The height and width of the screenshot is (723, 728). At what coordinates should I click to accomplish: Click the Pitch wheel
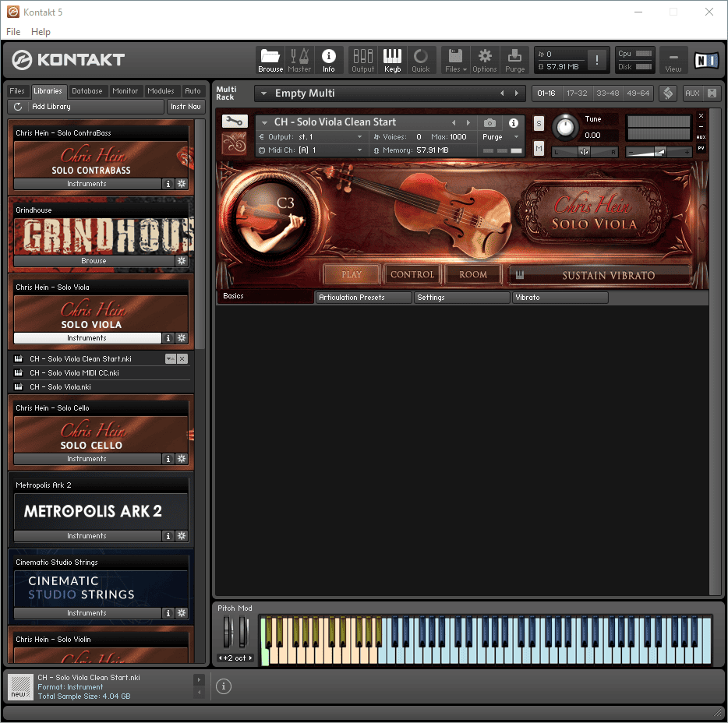tap(228, 632)
